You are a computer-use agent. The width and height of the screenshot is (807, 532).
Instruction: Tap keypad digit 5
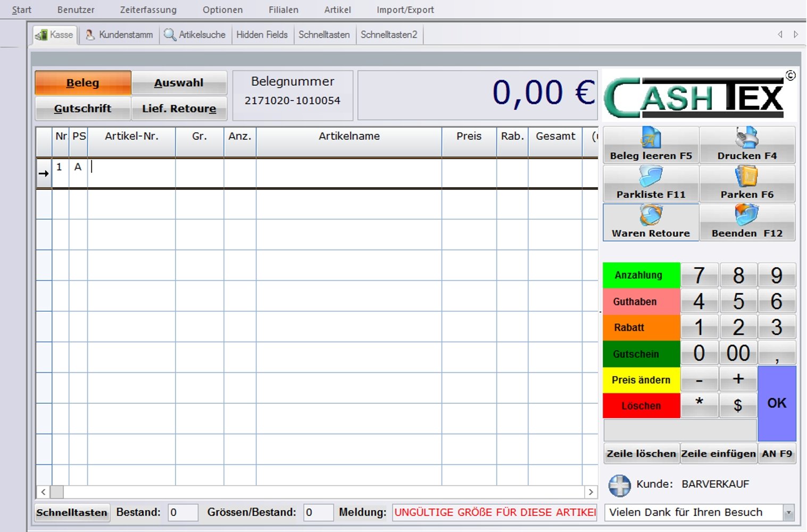(x=738, y=301)
